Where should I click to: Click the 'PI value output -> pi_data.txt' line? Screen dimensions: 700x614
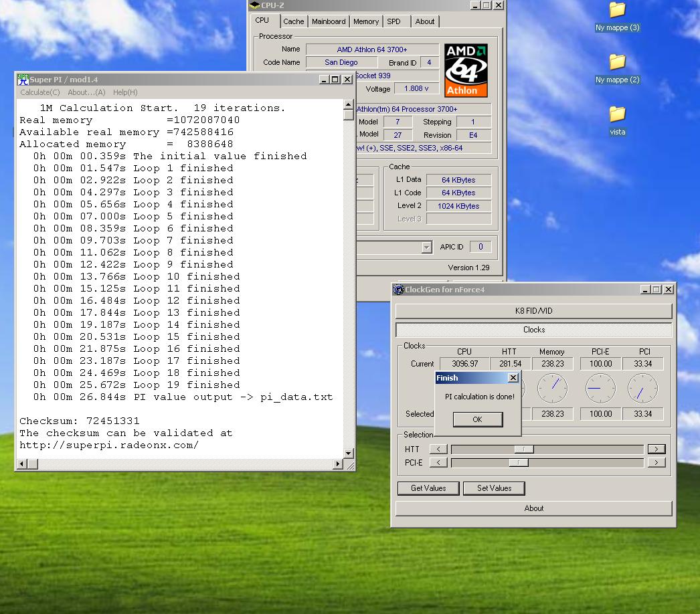183,397
